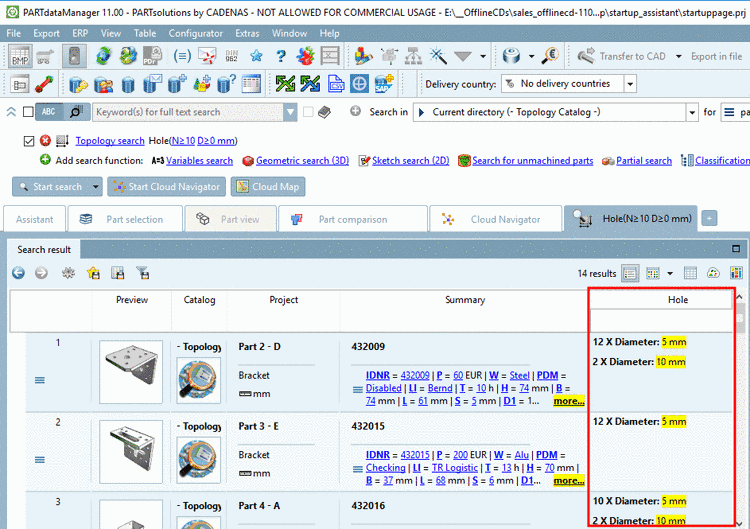Click the blue star favorites icon
Screen dimensions: 750x529
point(256,56)
